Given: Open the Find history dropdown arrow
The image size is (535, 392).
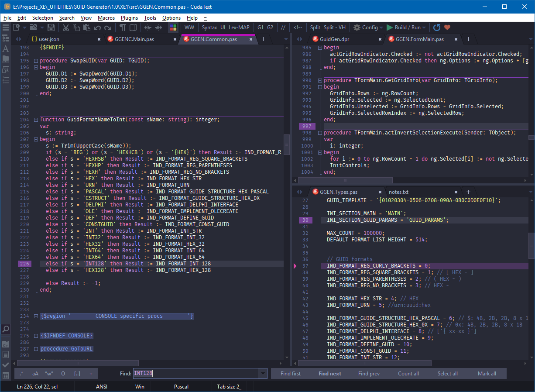Looking at the screenshot, I should pos(263,374).
